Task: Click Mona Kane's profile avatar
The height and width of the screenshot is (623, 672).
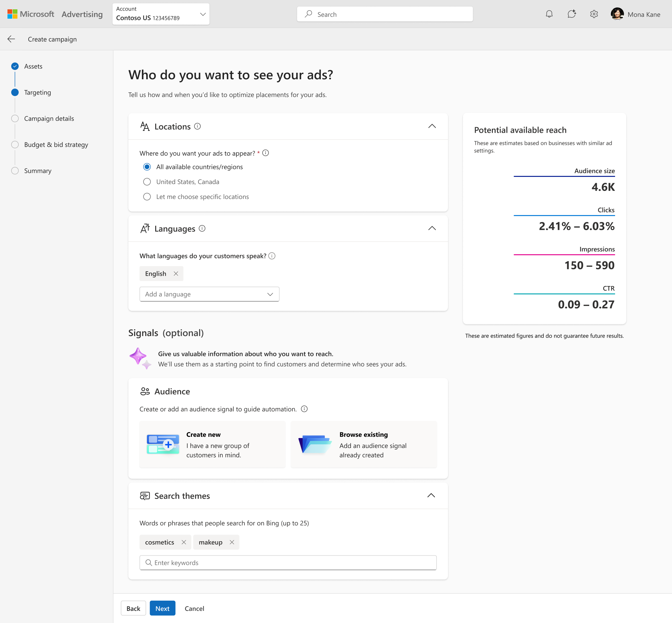Action: tap(617, 14)
